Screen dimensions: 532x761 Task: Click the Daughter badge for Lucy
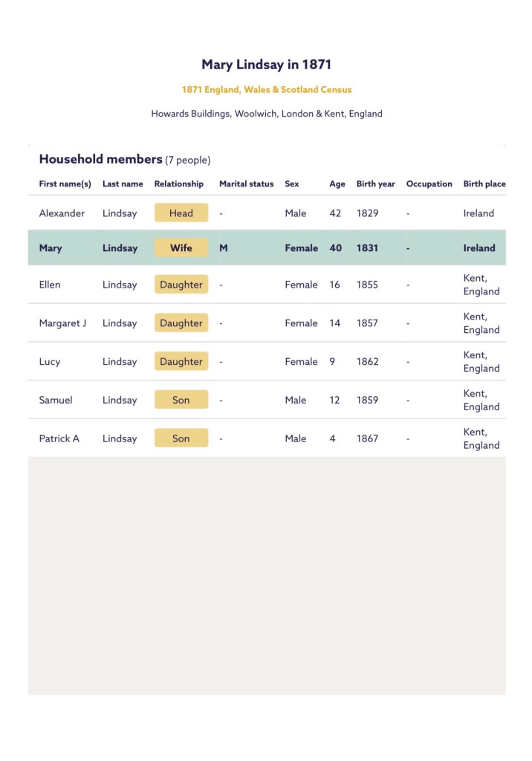click(x=181, y=362)
